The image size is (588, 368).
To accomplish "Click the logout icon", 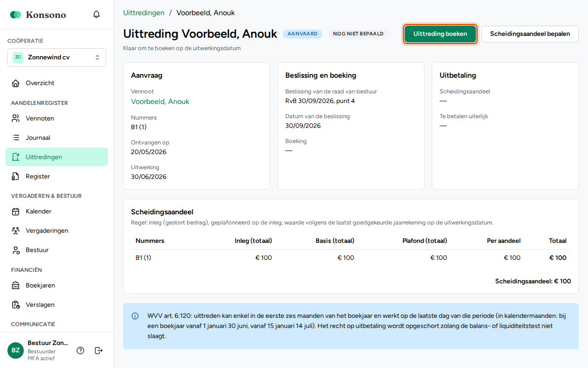I will point(98,351).
